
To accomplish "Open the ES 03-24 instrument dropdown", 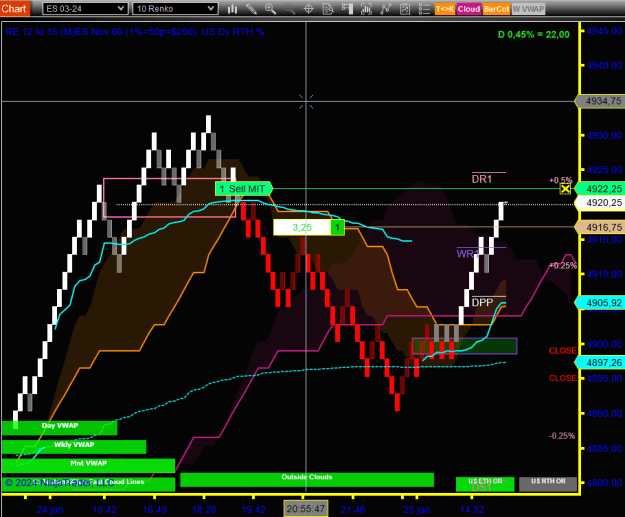I will (85, 8).
